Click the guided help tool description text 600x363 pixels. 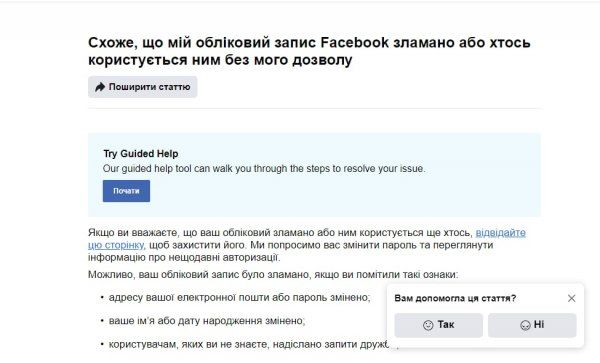click(x=264, y=168)
